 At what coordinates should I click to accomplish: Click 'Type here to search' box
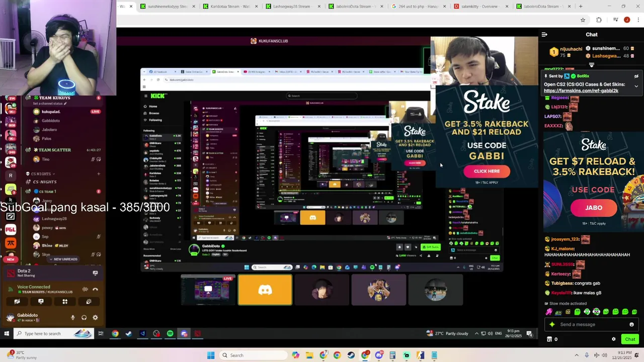[x=53, y=333]
